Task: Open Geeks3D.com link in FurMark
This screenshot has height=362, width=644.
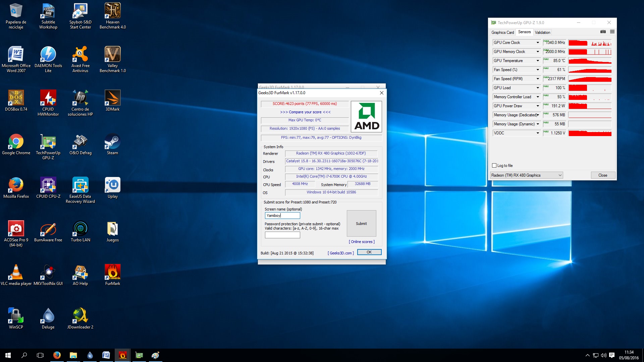Action: [x=341, y=253]
